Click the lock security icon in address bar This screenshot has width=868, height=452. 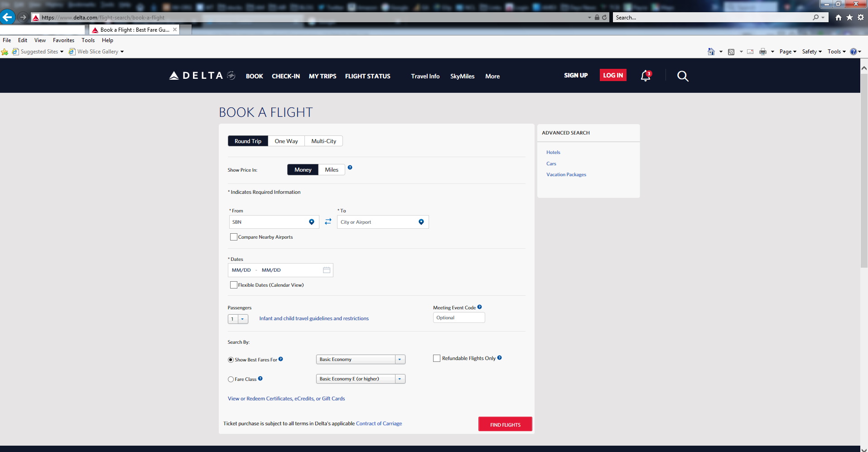[x=597, y=17]
